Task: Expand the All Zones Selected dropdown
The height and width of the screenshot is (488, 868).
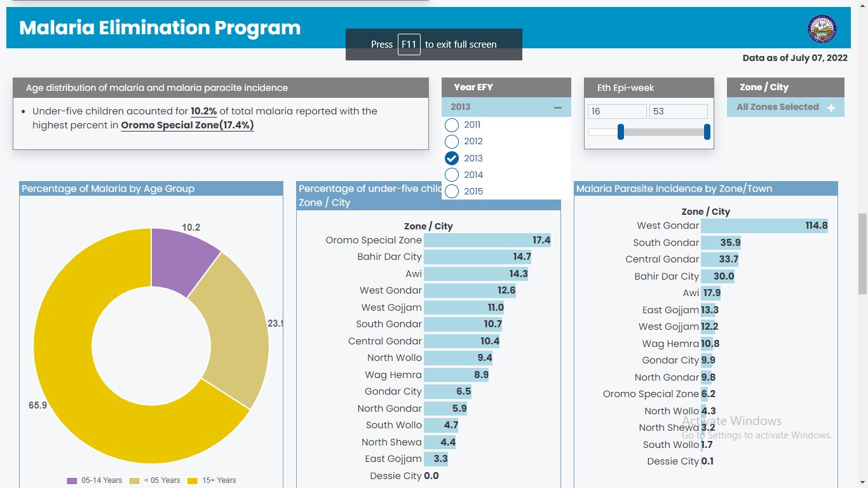Action: tap(778, 107)
